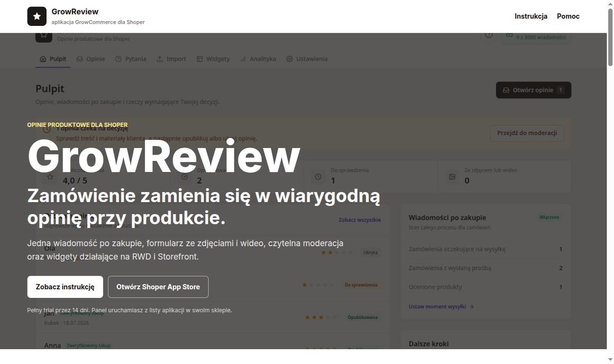
Task: Click the Zweryfikowany zakup badge beside Anna
Action: pyautogui.click(x=88, y=345)
